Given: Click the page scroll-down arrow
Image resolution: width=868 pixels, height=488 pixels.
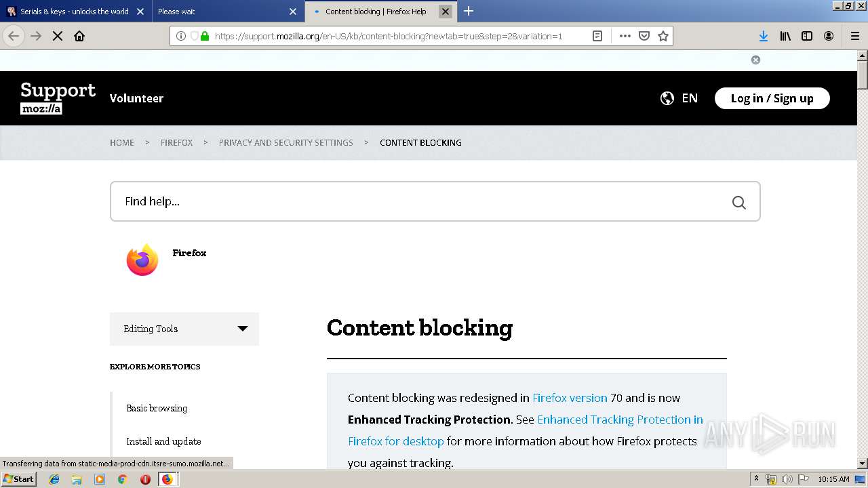Looking at the screenshot, I should (x=863, y=464).
